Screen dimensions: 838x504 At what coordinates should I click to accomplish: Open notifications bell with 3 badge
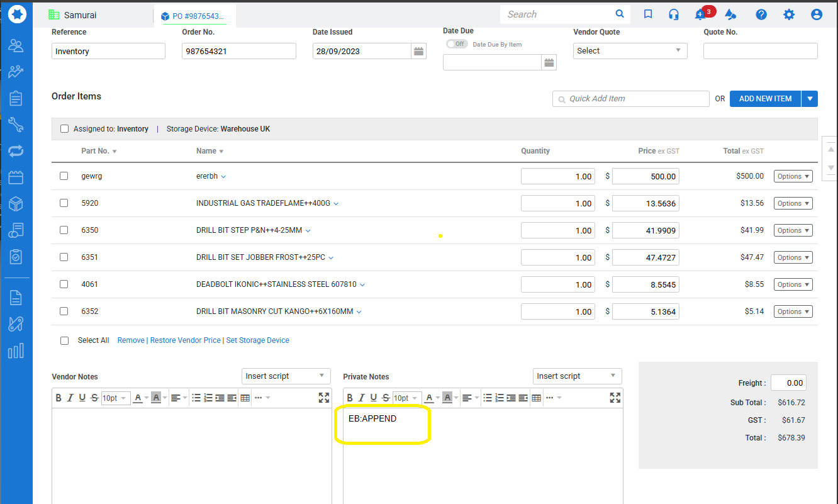pos(701,14)
